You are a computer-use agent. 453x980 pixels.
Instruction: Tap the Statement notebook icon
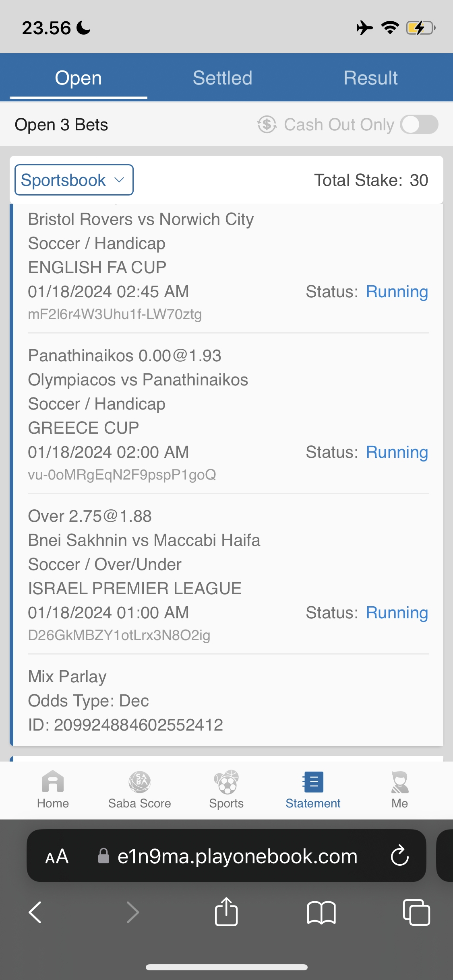(313, 782)
